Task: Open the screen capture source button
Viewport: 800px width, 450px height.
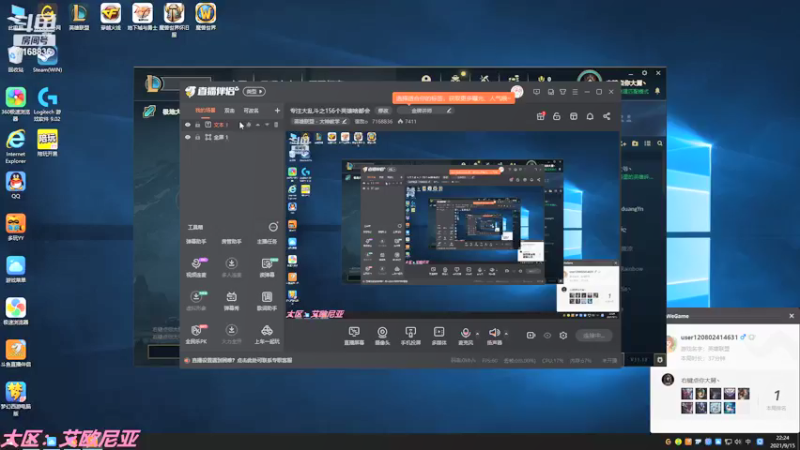Action: (354, 336)
